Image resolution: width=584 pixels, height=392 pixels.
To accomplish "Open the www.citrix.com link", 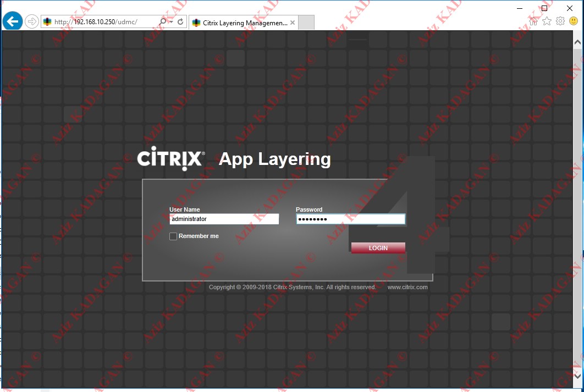I will [x=407, y=287].
